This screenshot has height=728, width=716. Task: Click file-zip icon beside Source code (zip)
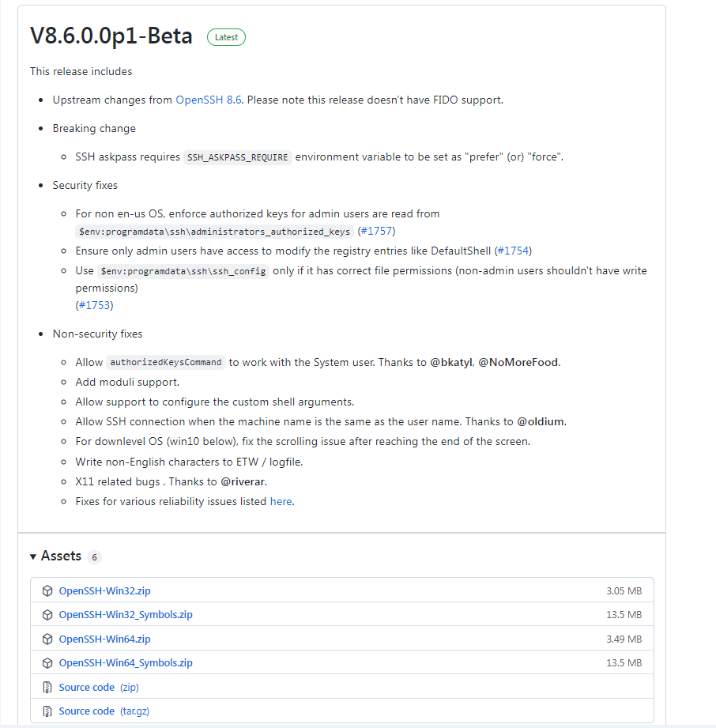coord(47,688)
